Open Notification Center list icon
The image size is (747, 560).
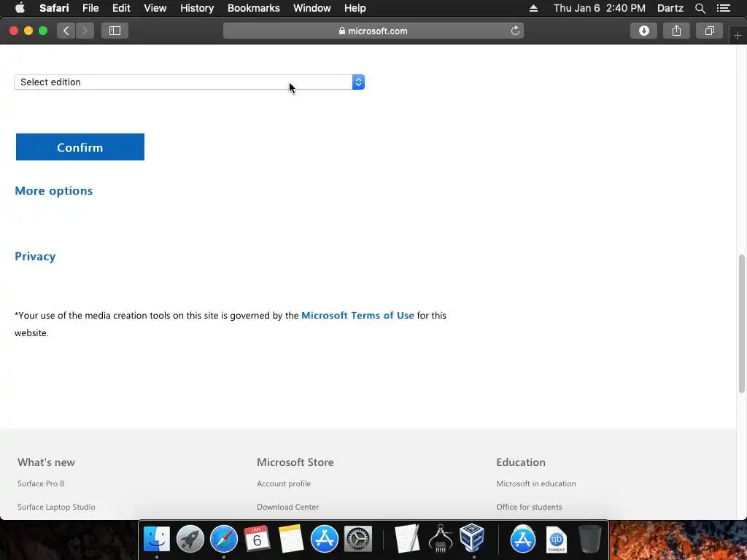724,8
